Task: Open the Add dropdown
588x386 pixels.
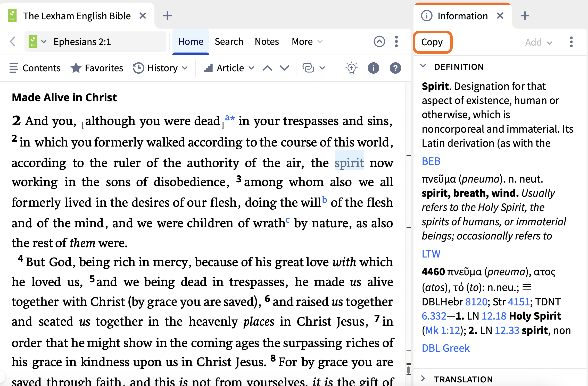Action: tap(539, 42)
